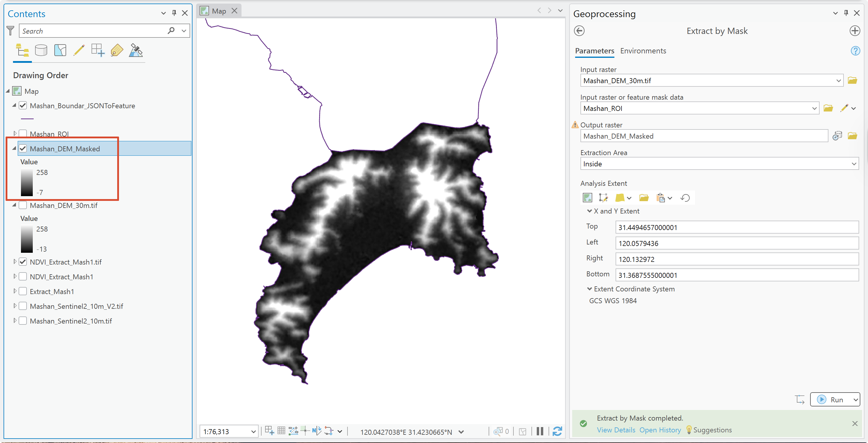Reset Analysis Extent with the reset arrow
This screenshot has height=443, width=868.
[x=685, y=198]
